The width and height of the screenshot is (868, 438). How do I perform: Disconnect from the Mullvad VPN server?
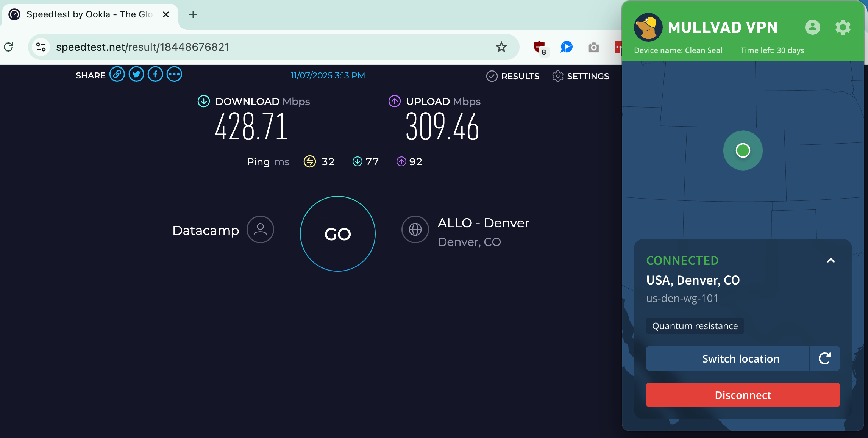click(743, 395)
